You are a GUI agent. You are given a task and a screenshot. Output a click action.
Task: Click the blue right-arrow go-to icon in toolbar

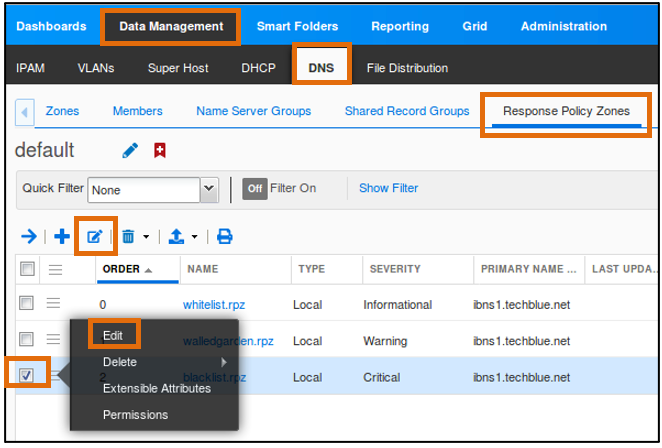tap(29, 236)
